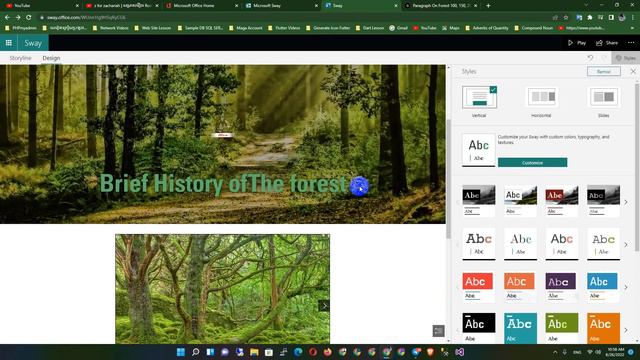Close the Styles panel with X
This screenshot has height=360, width=640.
pos(633,71)
